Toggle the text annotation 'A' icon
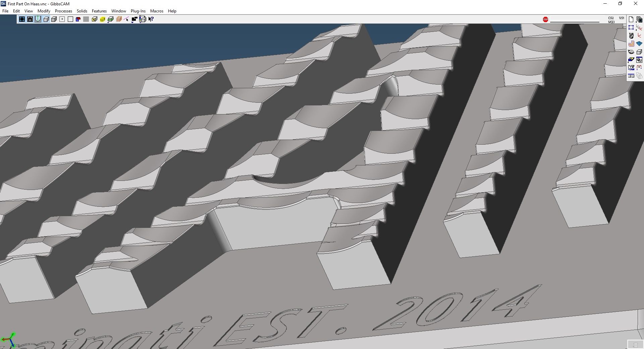The height and width of the screenshot is (349, 644). tap(30, 19)
